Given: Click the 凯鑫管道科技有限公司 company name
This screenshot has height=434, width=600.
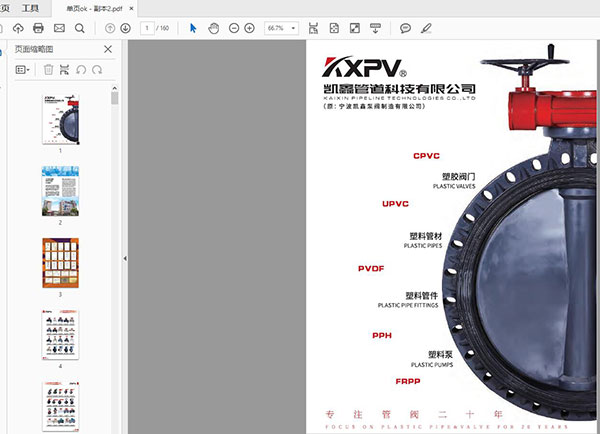Looking at the screenshot, I should [x=399, y=89].
